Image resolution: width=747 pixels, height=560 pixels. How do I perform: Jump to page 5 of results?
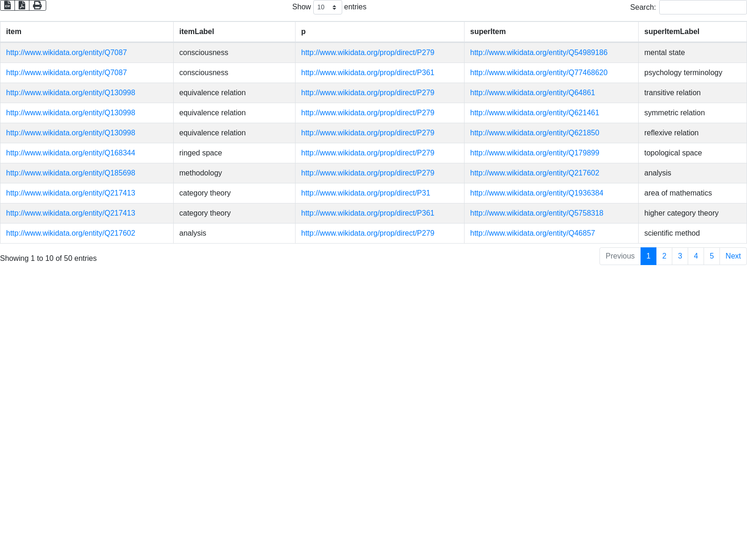coord(712,256)
